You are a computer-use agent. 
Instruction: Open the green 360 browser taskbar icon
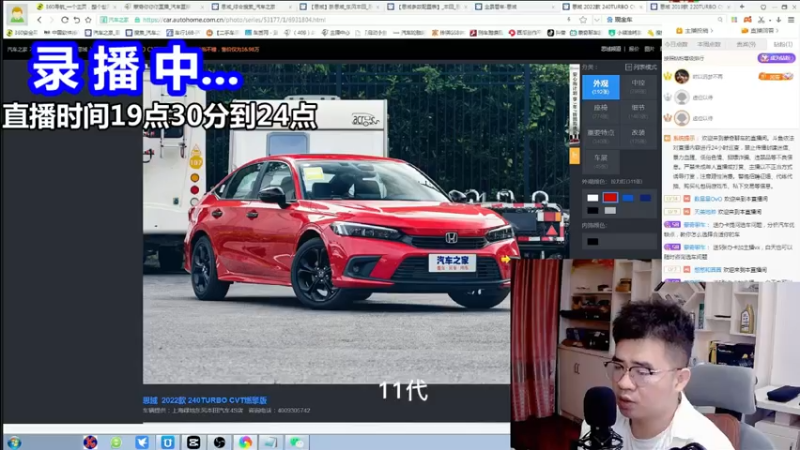click(116, 442)
